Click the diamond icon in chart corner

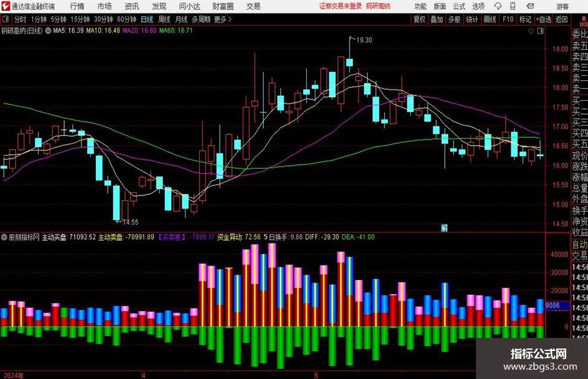[531, 31]
